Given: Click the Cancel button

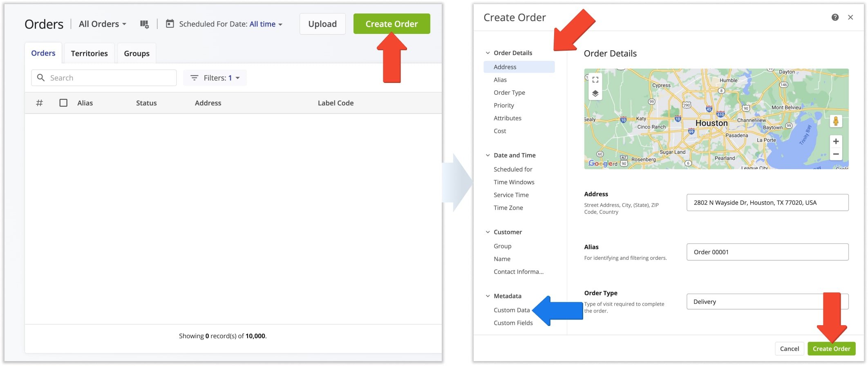Looking at the screenshot, I should click(x=789, y=348).
